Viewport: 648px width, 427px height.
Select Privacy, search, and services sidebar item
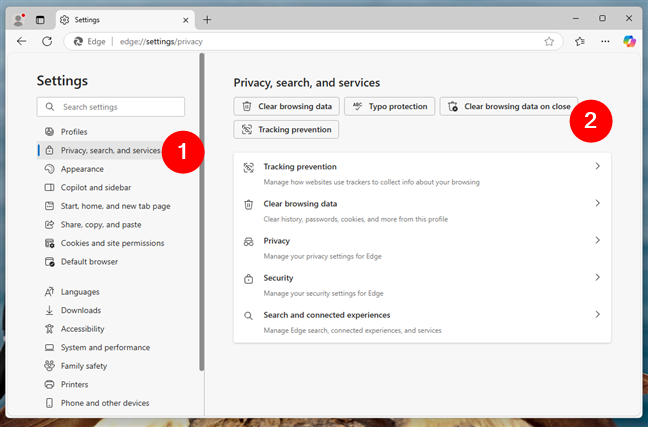(x=110, y=150)
